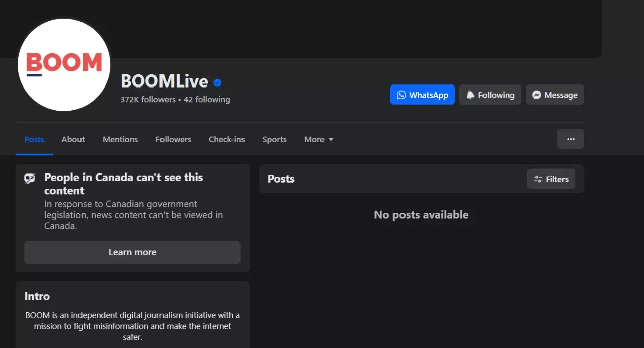Expand the More tab dropdown
This screenshot has height=348, width=644.
pyautogui.click(x=319, y=139)
